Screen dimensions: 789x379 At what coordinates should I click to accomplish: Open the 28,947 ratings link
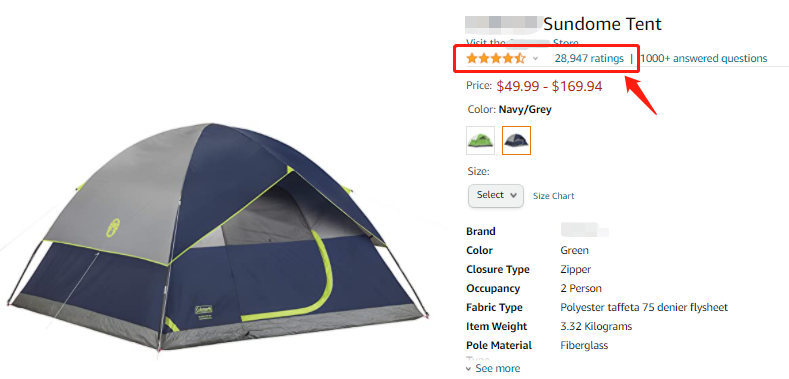pyautogui.click(x=589, y=58)
